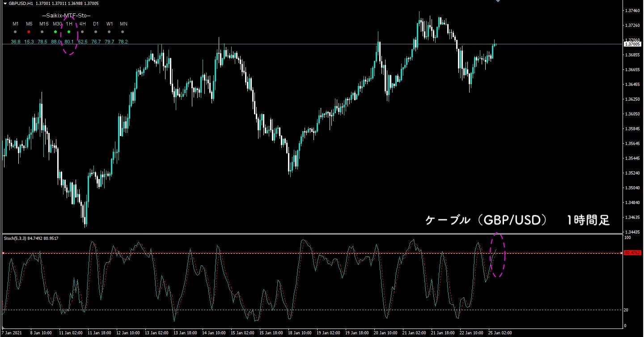Click the green 1H signal dot
Image resolution: width=644 pixels, height=337 pixels.
coord(69,32)
